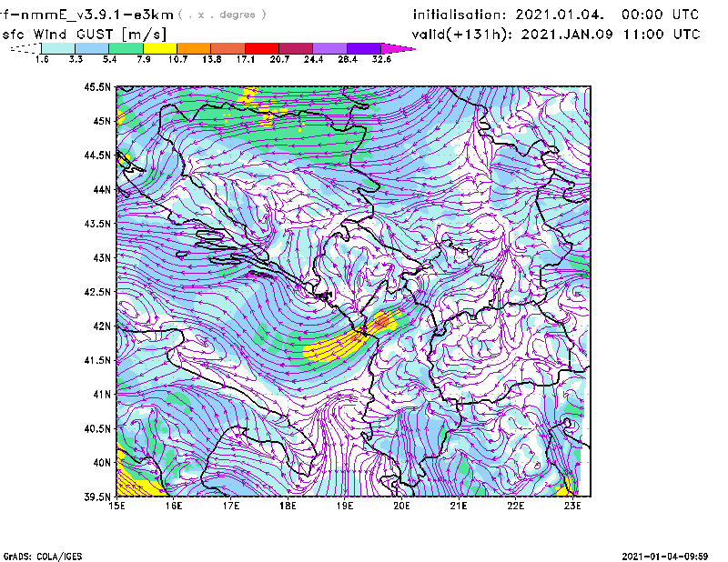The height and width of the screenshot is (562, 728).
Task: Click the orange gust maximum near 42N 19.7E
Action: point(383,320)
